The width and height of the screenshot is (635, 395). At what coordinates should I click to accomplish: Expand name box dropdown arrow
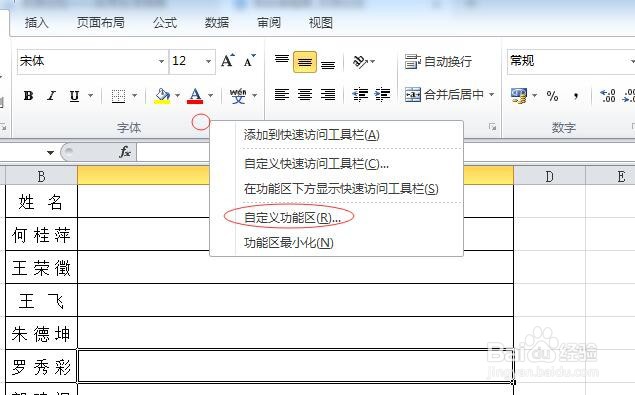[50, 153]
